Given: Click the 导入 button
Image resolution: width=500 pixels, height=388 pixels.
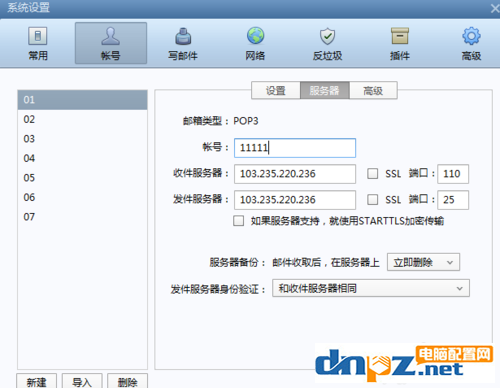Looking at the screenshot, I should (82, 381).
